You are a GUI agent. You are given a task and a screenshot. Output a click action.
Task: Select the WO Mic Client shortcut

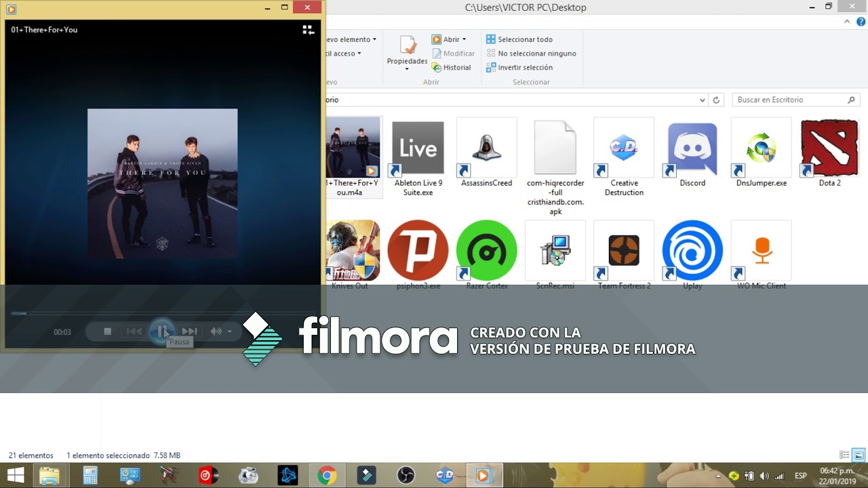[x=762, y=251]
